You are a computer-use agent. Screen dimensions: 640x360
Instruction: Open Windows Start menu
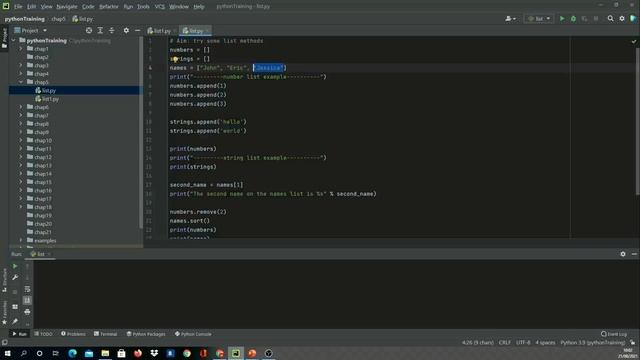point(7,353)
